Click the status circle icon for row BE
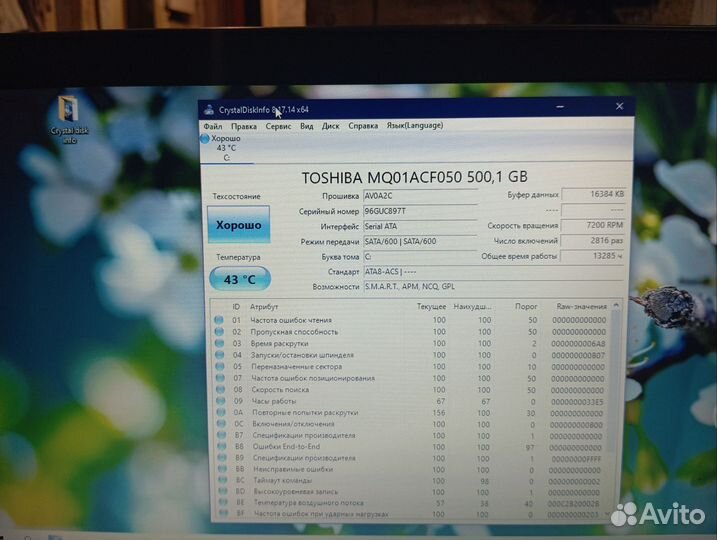Viewport: 717px width, 540px height. [223, 502]
